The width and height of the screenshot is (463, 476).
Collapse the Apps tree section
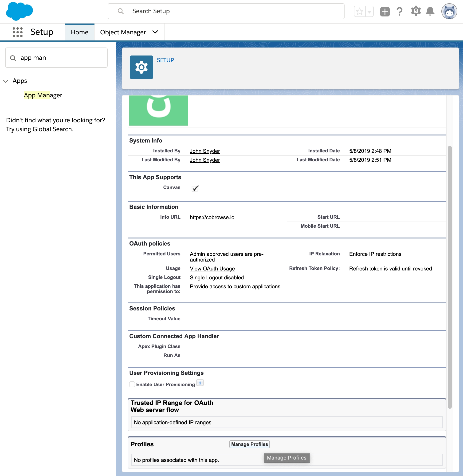pyautogui.click(x=6, y=81)
